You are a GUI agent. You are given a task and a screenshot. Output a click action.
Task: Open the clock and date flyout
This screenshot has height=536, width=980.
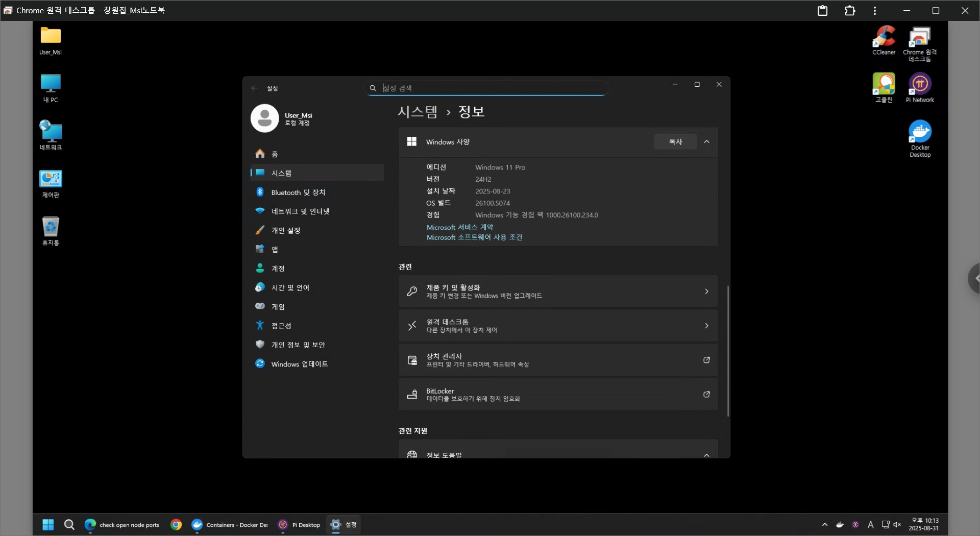924,525
